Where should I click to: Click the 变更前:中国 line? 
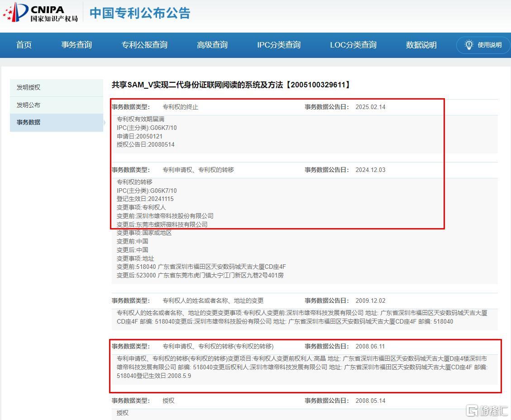(132, 241)
